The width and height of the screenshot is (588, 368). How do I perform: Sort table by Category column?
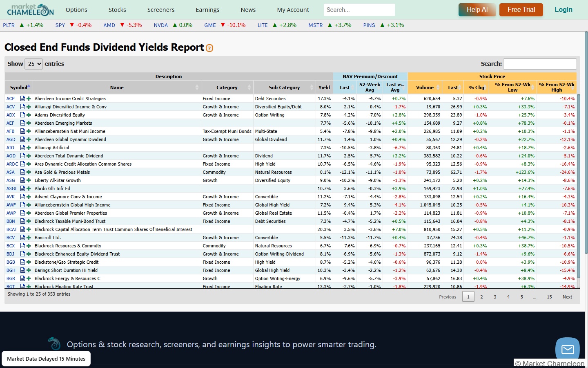tap(227, 88)
